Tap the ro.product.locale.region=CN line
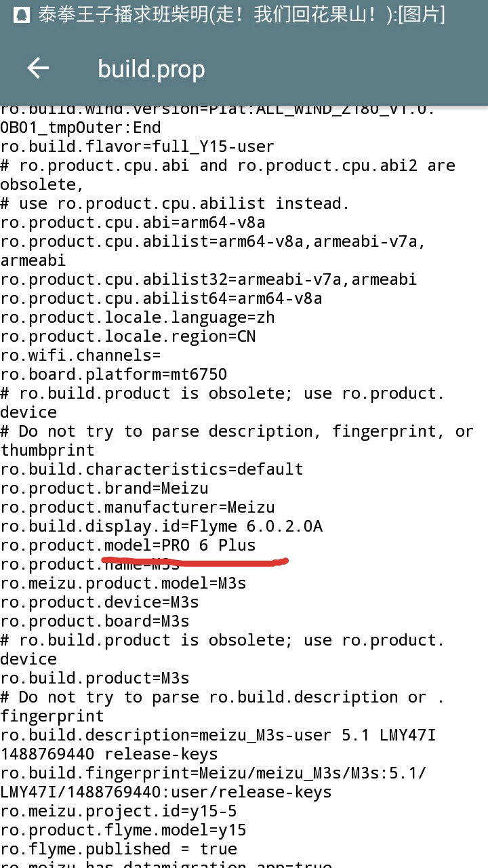This screenshot has height=868, width=488. (x=128, y=336)
